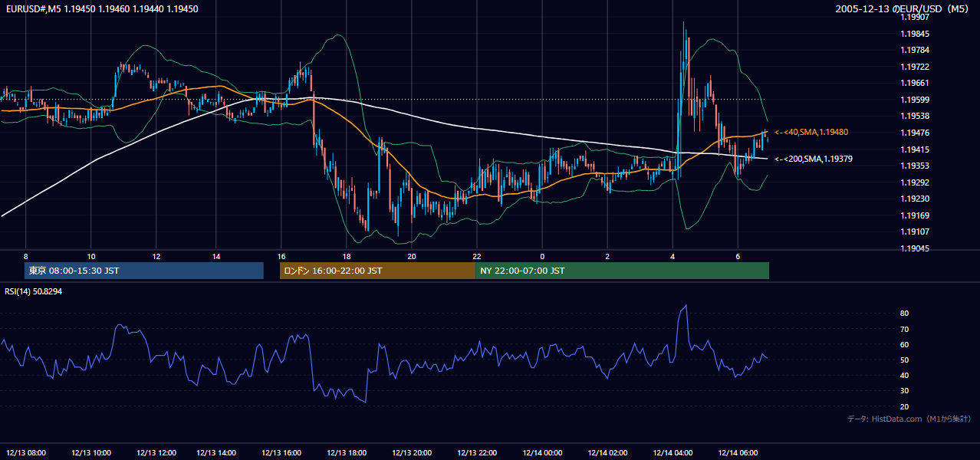Image resolution: width=980 pixels, height=460 pixels.
Task: Click price axis value 1.19907
Action: 915,18
